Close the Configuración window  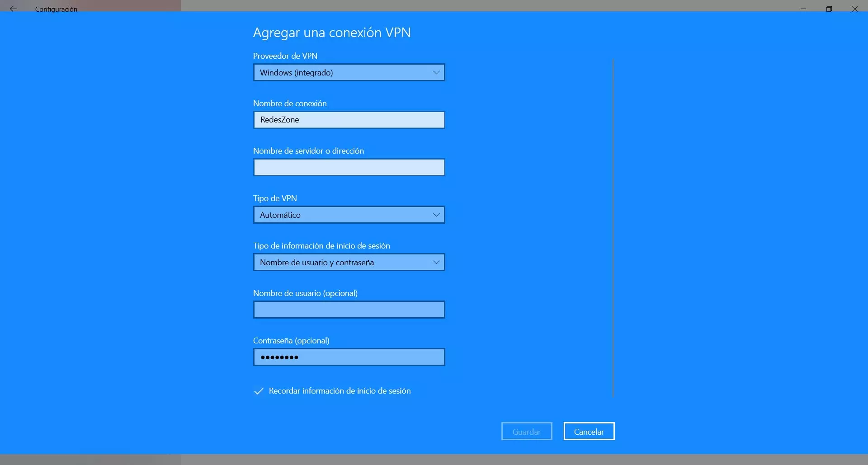click(854, 9)
